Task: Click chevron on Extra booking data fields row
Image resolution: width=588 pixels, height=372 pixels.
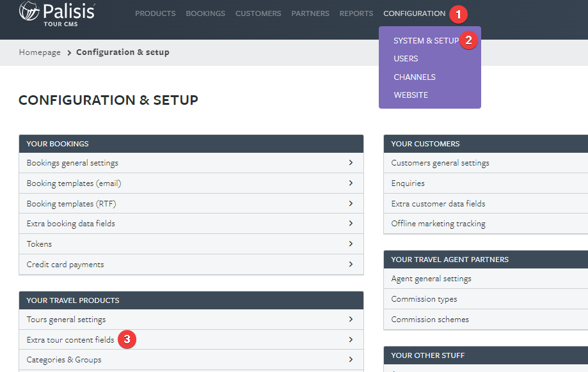Action: pyautogui.click(x=351, y=223)
